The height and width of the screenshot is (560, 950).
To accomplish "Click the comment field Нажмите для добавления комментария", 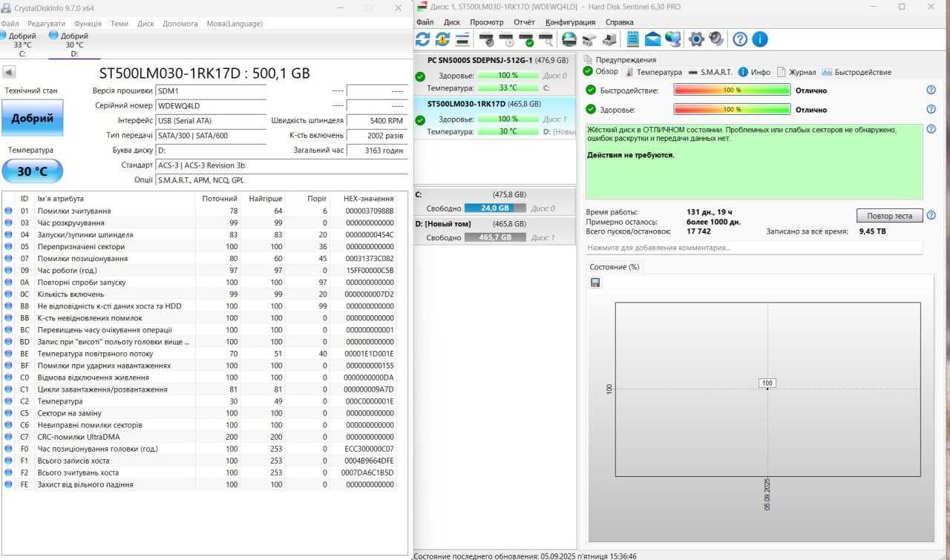I will pos(754,248).
